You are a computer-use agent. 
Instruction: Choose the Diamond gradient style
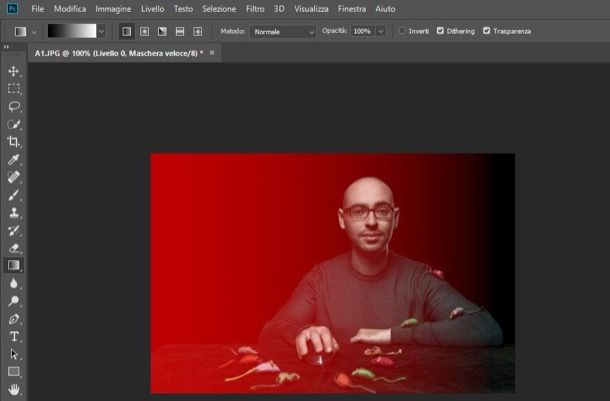pos(198,32)
